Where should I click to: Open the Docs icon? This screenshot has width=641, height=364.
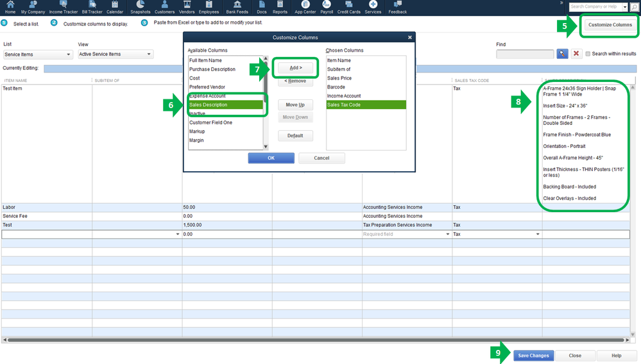262,7
